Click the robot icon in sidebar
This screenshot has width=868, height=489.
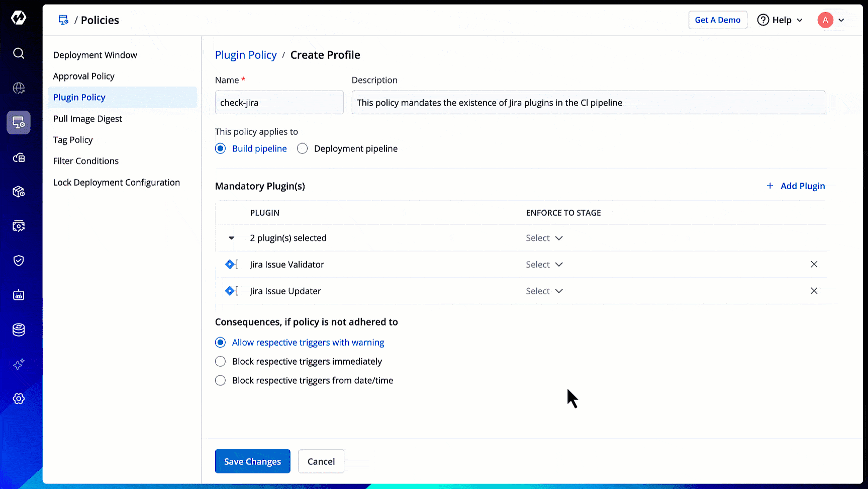[19, 295]
